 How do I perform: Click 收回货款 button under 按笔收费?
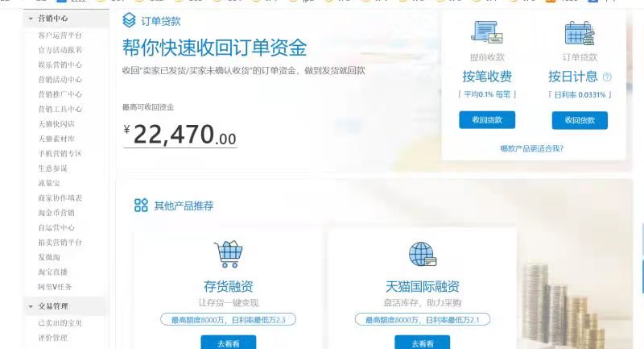[x=487, y=119]
